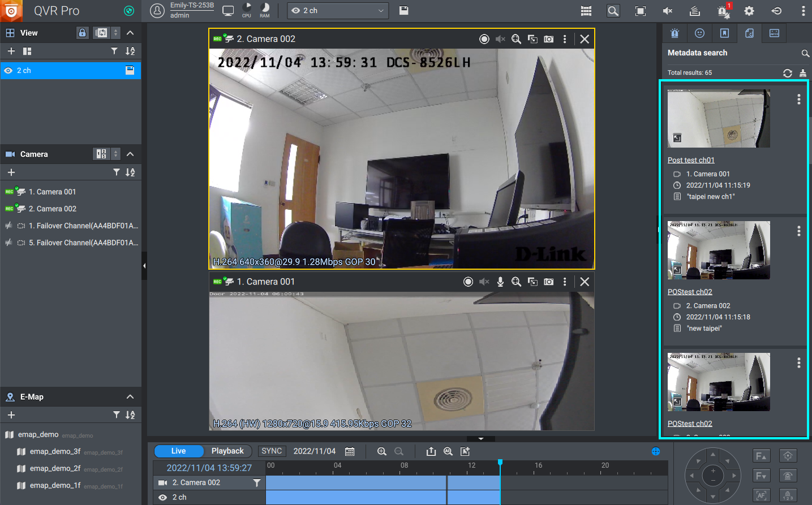This screenshot has height=505, width=812.
Task: Unmute audio on Camera 002 pane
Action: tap(500, 39)
